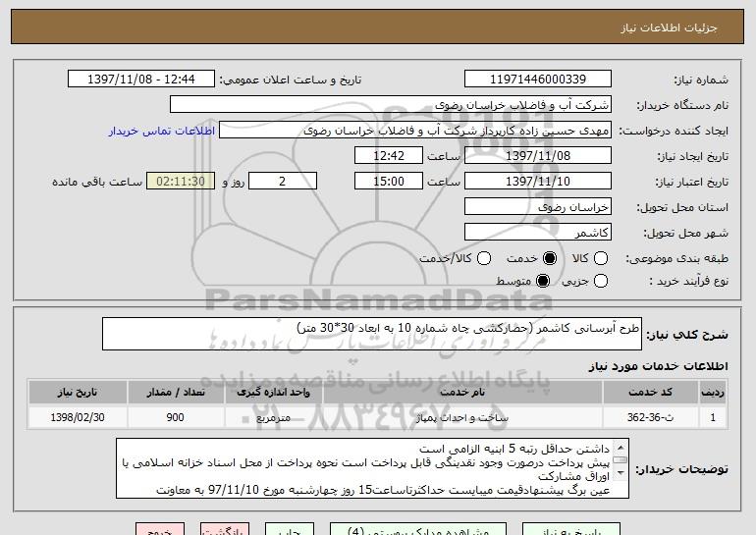This screenshot has width=756, height=535.
Task: Click quantity cell 900
Action: tap(176, 417)
